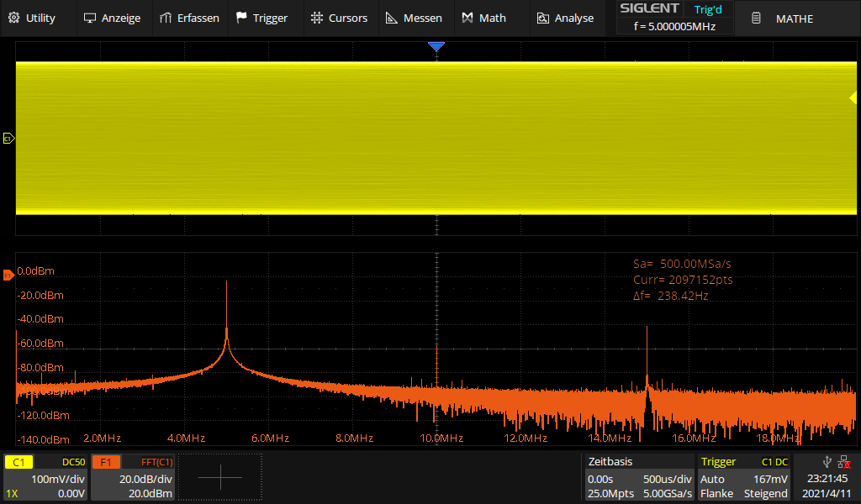Screen dimensions: 861x504
Task: Open the Erfassen acquisition menu
Action: (x=189, y=18)
